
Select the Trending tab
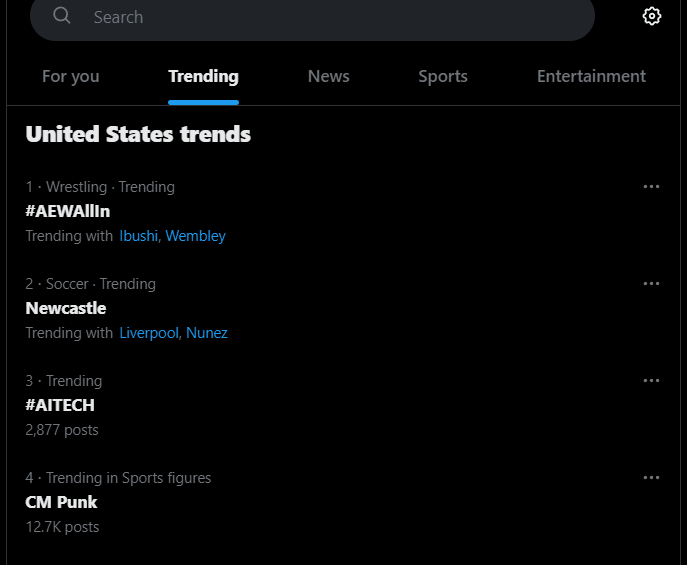click(x=203, y=77)
